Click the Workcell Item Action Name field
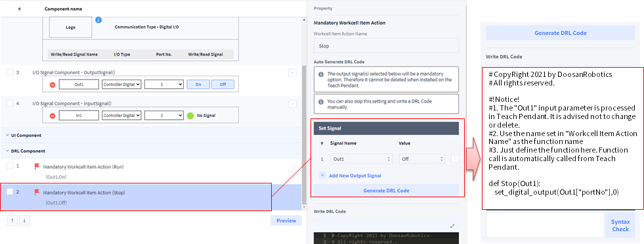Screen dimensions: 644x244 pyautogui.click(x=386, y=46)
